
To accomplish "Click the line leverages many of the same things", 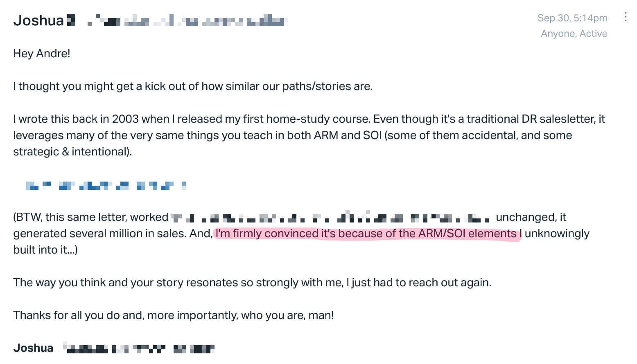I will pos(293,135).
